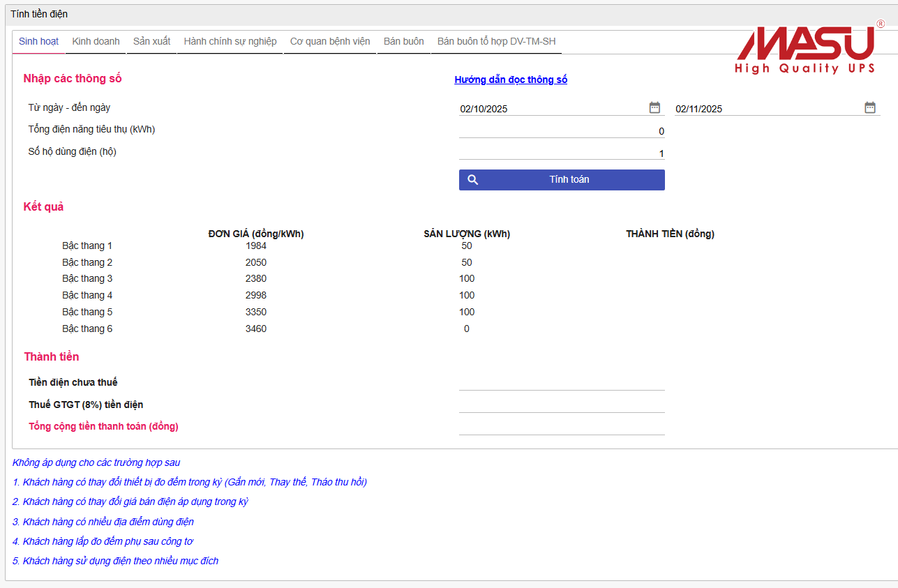Focus the Số hộ dùng điện input
The width and height of the screenshot is (898, 588).
[x=561, y=153]
